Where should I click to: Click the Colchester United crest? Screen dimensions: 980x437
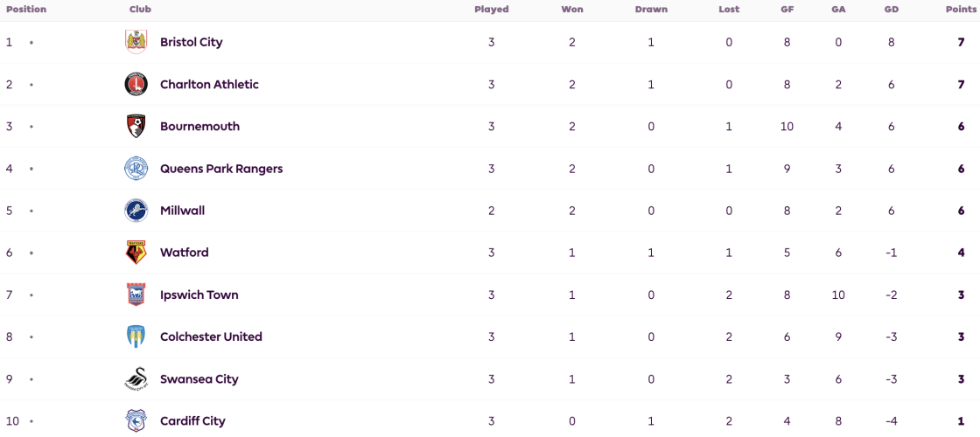136,336
